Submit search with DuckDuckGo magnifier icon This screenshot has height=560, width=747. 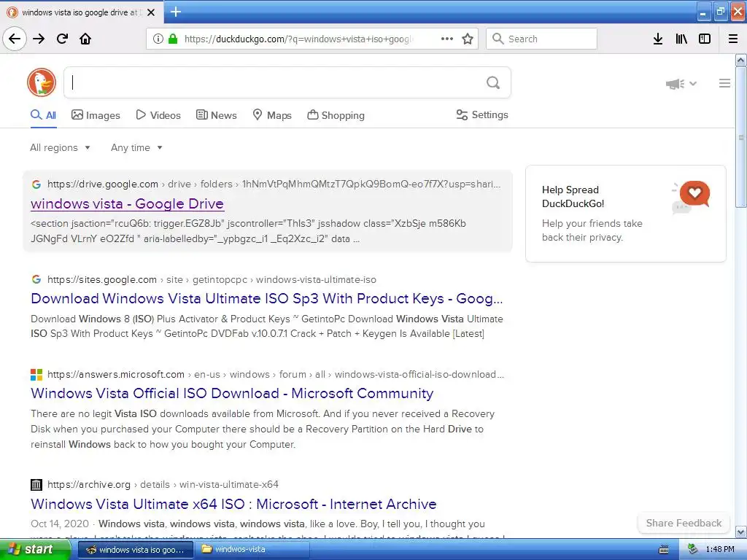pos(493,83)
